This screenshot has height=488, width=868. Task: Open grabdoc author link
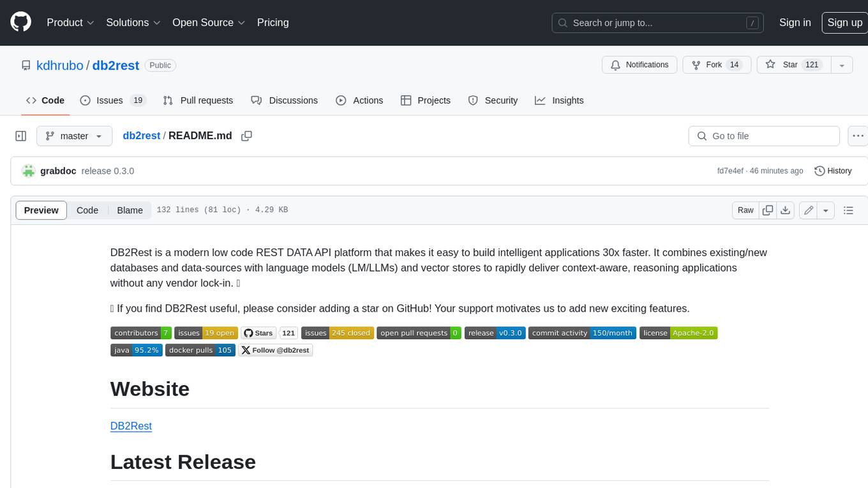pyautogui.click(x=58, y=171)
